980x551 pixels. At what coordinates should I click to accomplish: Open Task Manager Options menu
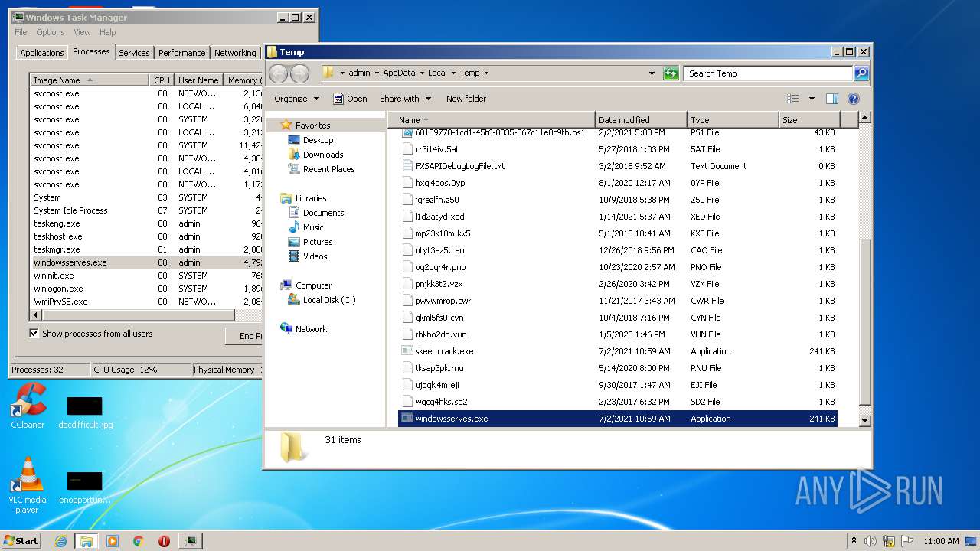pos(51,32)
